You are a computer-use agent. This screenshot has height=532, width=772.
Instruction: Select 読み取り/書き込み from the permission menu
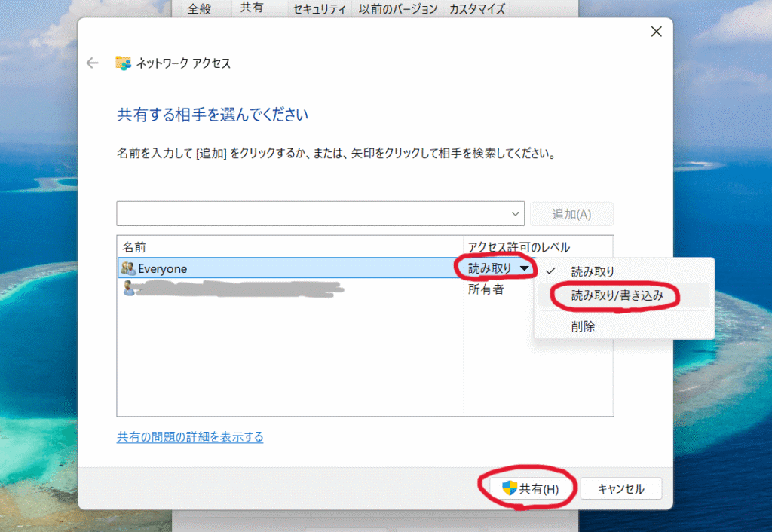click(617, 295)
